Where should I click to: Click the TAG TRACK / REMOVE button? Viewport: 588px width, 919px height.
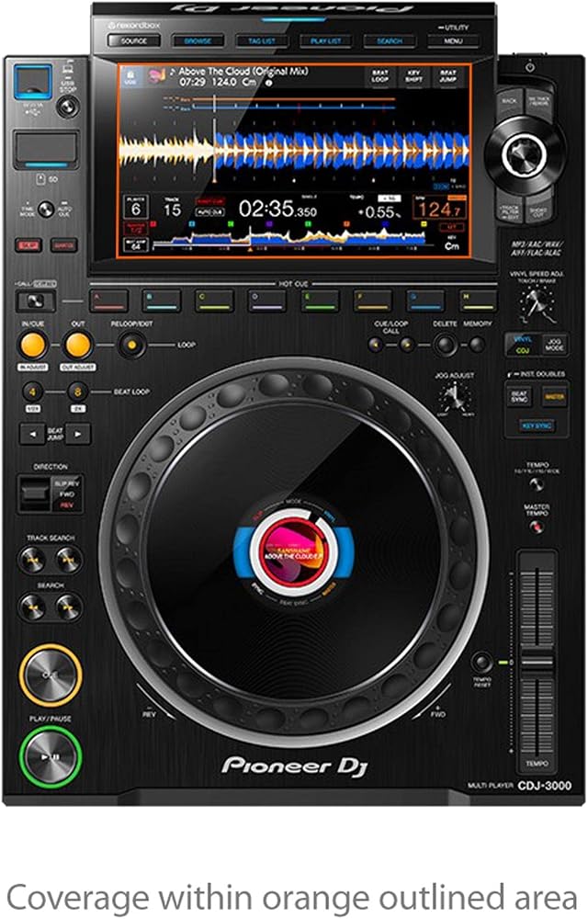tap(538, 103)
